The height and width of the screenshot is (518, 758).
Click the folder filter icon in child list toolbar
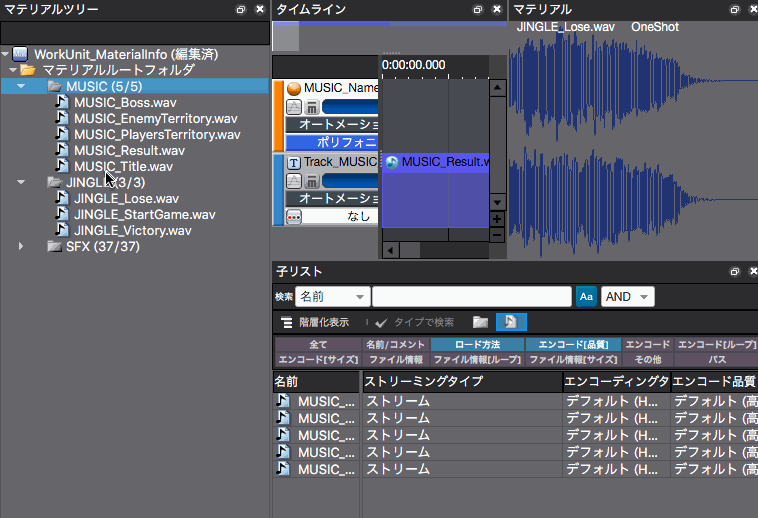click(x=481, y=322)
